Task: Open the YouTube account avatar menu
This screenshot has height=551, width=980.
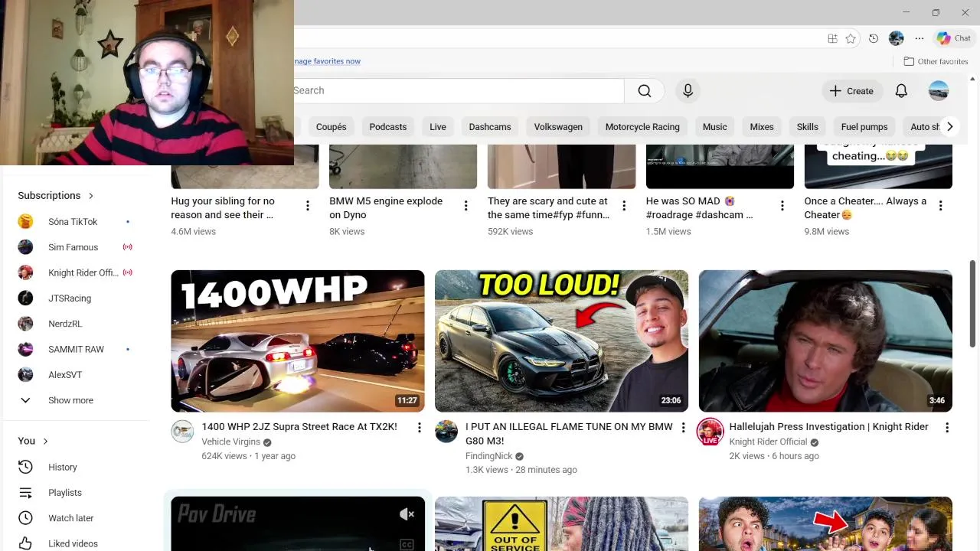Action: (939, 91)
